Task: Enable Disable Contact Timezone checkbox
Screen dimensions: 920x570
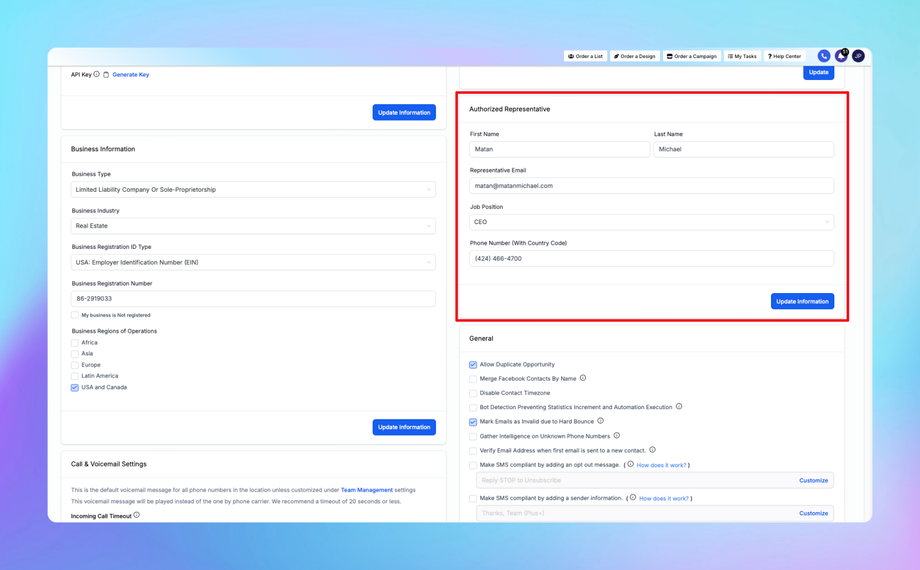Action: [473, 393]
